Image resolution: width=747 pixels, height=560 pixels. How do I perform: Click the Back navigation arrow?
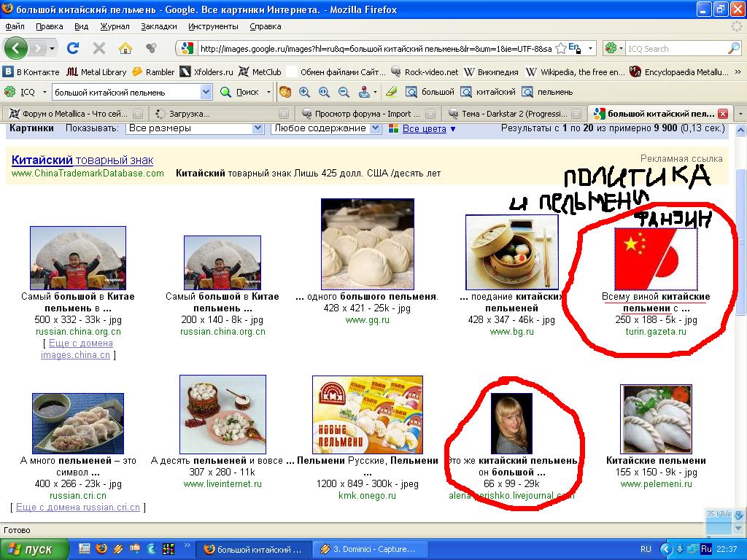[x=16, y=48]
